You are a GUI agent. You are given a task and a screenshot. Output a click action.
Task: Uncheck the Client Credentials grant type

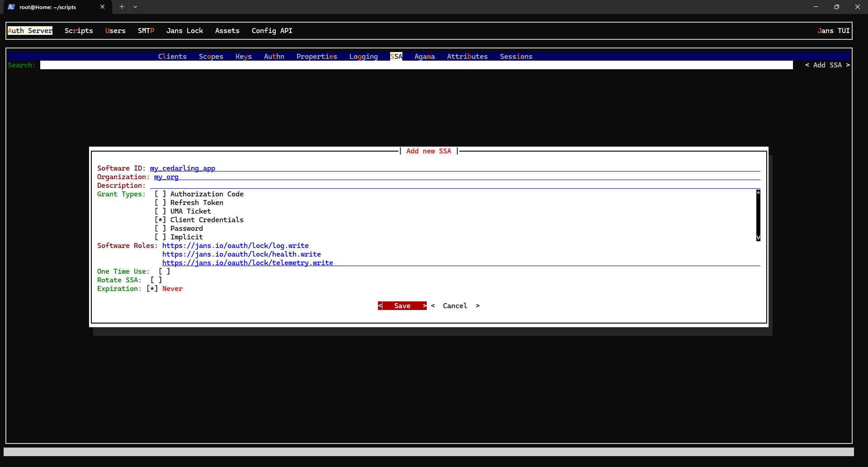160,220
